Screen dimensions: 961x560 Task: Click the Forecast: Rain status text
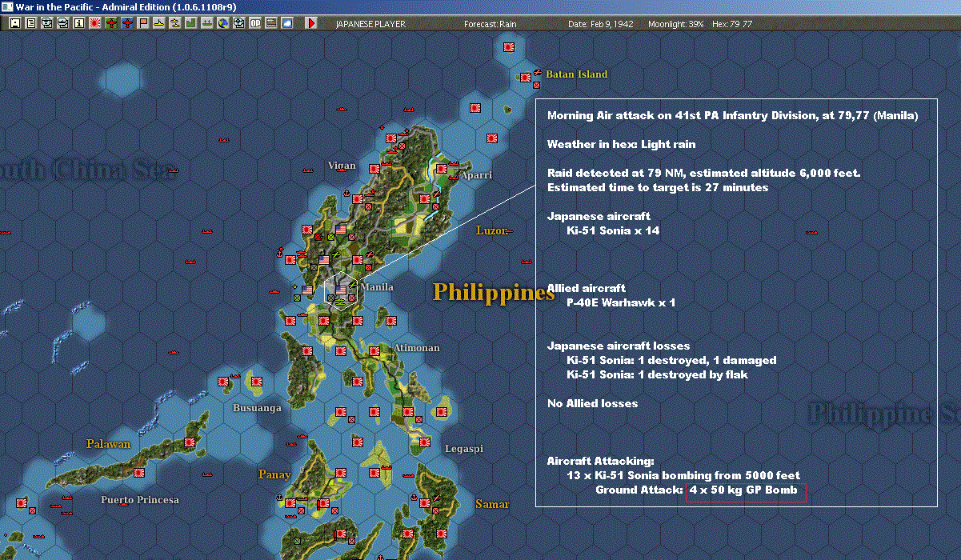[491, 24]
